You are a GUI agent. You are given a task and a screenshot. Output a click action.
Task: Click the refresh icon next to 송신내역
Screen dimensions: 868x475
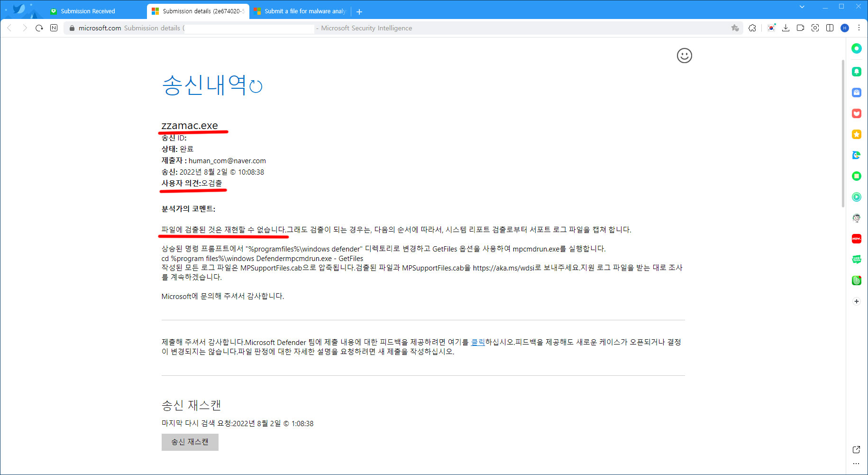(x=256, y=86)
